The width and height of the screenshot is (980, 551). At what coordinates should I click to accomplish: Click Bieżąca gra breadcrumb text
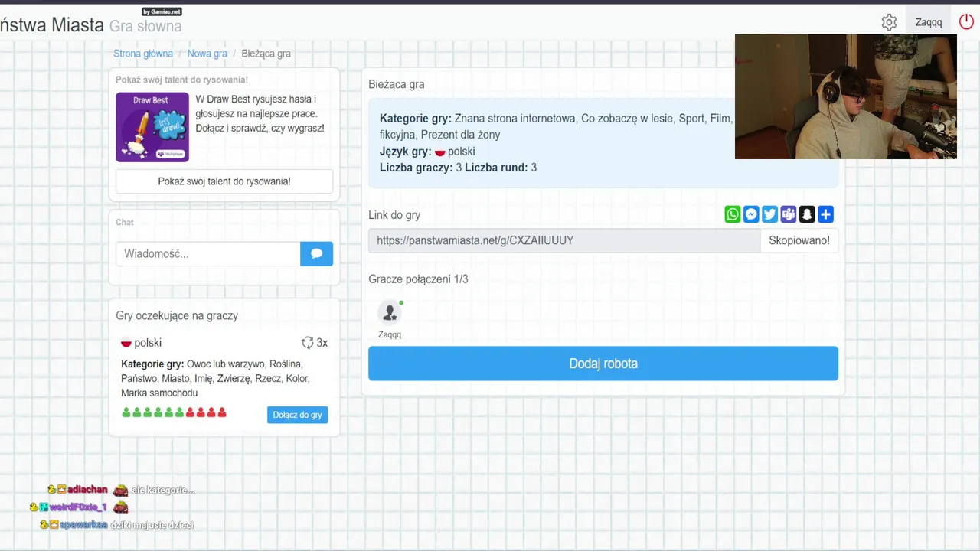click(x=266, y=54)
